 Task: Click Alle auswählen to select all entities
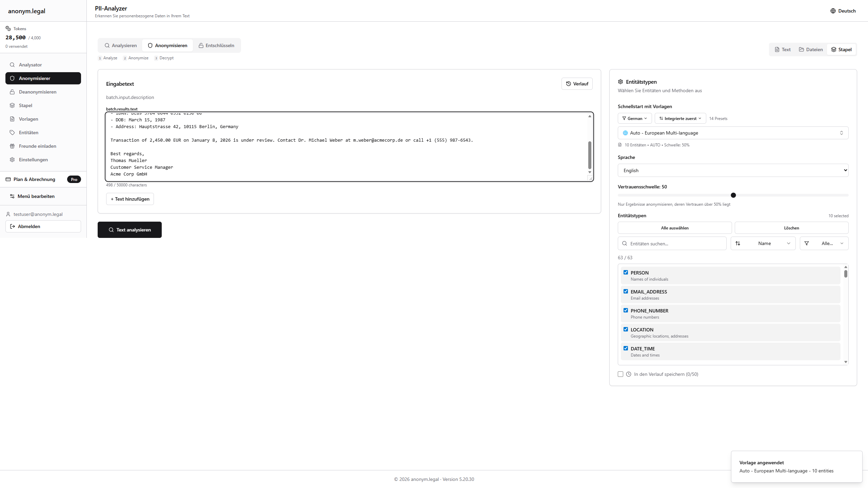pyautogui.click(x=674, y=227)
